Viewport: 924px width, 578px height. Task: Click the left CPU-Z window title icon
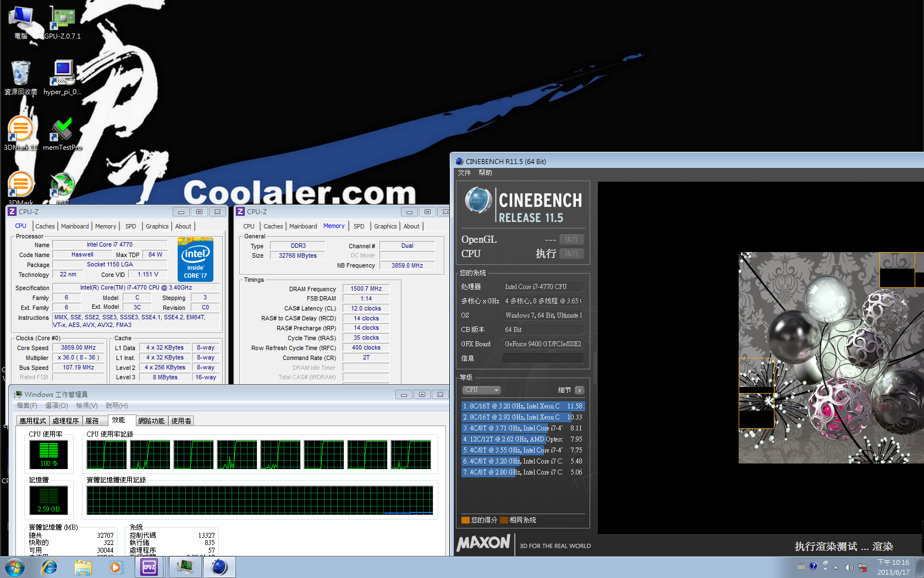[x=12, y=211]
